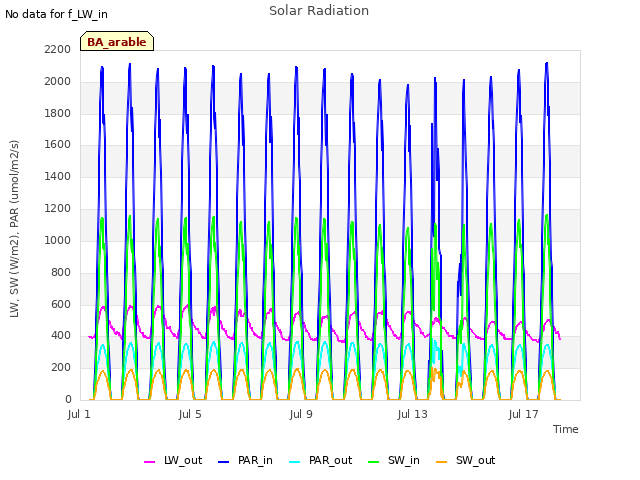The image size is (640, 480).
Task: Click the 600 y-axis tick label
Action: pos(61,304)
